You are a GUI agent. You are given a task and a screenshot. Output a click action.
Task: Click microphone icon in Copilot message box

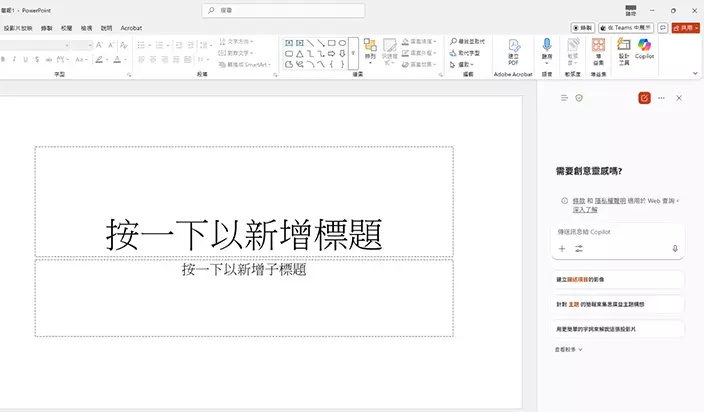pyautogui.click(x=675, y=248)
